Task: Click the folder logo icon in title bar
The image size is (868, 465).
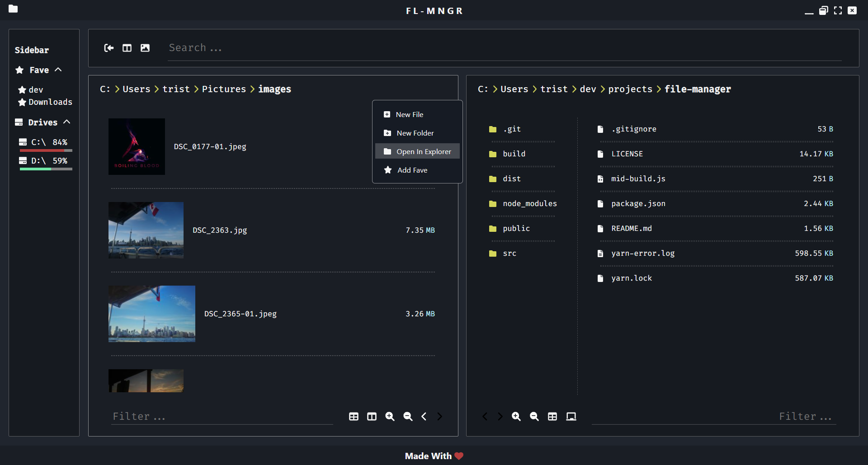Action: [13, 9]
